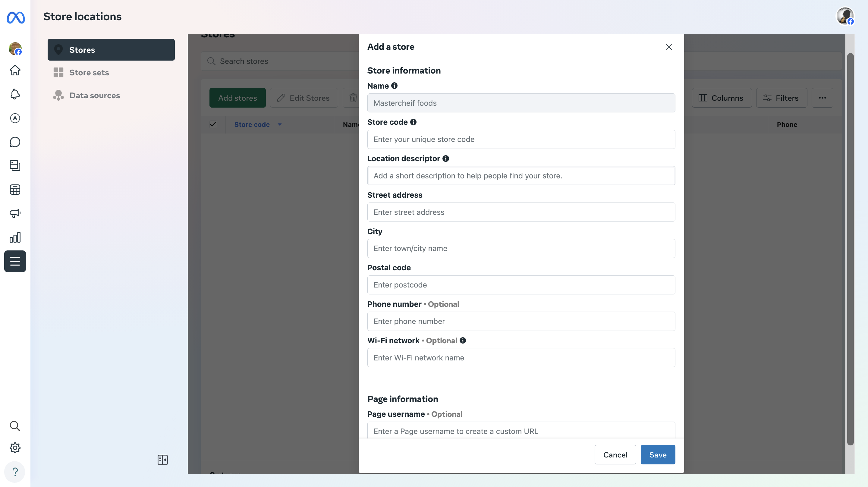Click the Phone column header
The height and width of the screenshot is (487, 868).
(787, 125)
